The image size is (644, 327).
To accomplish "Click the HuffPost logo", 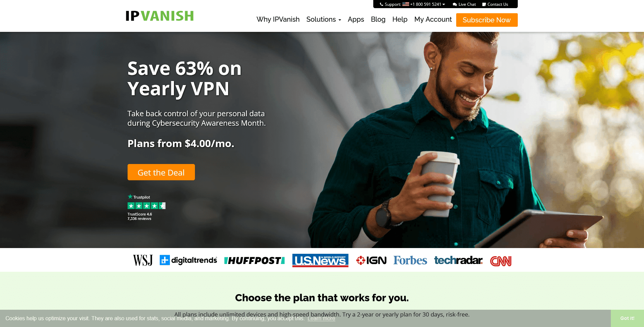I will [x=254, y=261].
